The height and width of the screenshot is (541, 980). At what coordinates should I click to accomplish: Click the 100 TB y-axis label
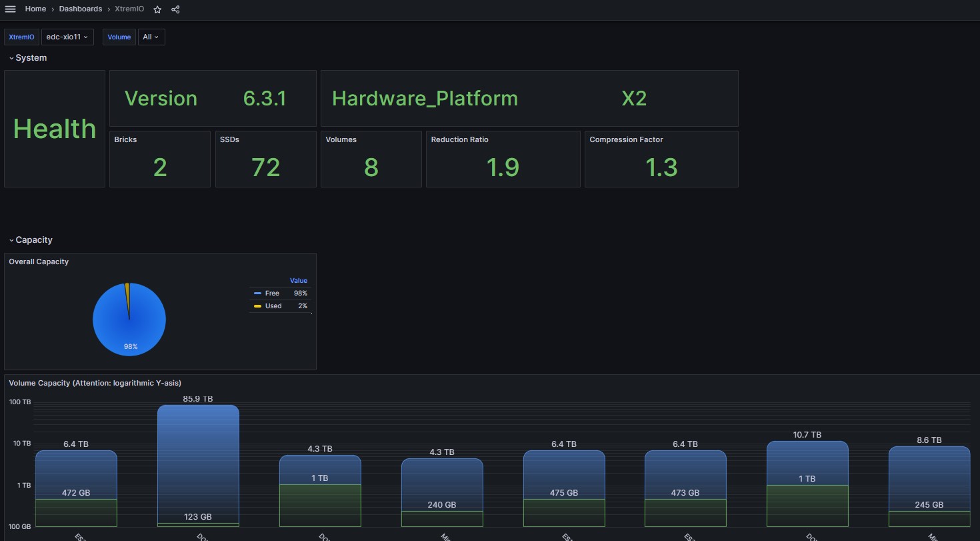[x=20, y=402]
